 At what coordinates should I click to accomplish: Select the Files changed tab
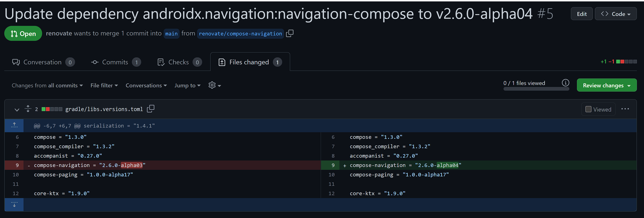click(x=250, y=62)
